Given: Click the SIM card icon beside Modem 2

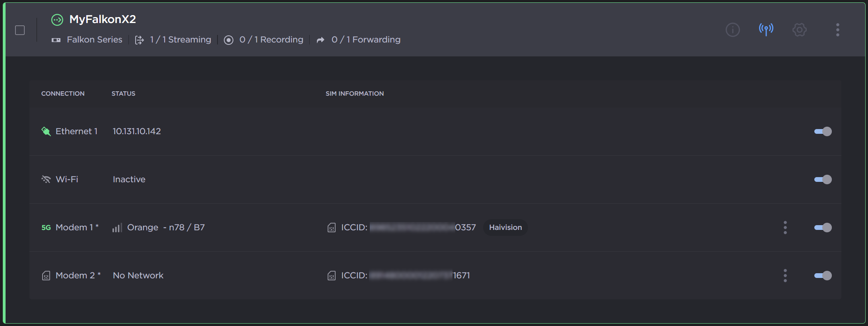Looking at the screenshot, I should (x=46, y=276).
